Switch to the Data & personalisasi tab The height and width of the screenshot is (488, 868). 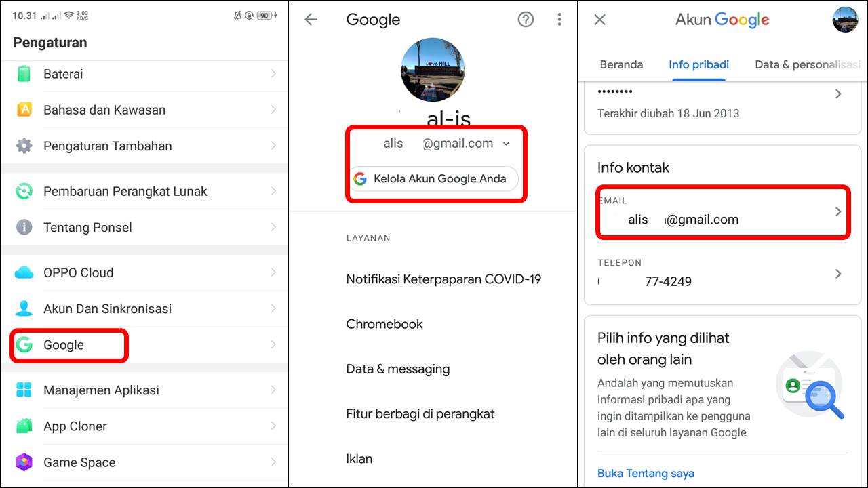click(x=807, y=64)
